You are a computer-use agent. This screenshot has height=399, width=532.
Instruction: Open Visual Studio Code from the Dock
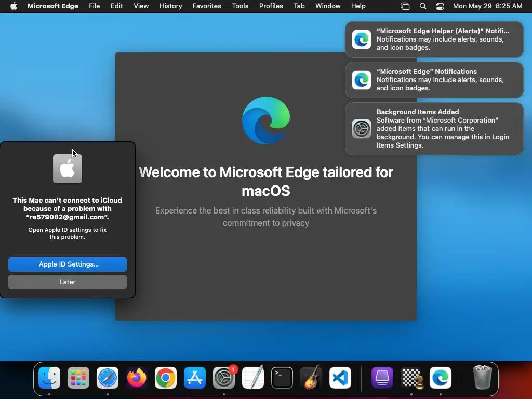(x=340, y=378)
